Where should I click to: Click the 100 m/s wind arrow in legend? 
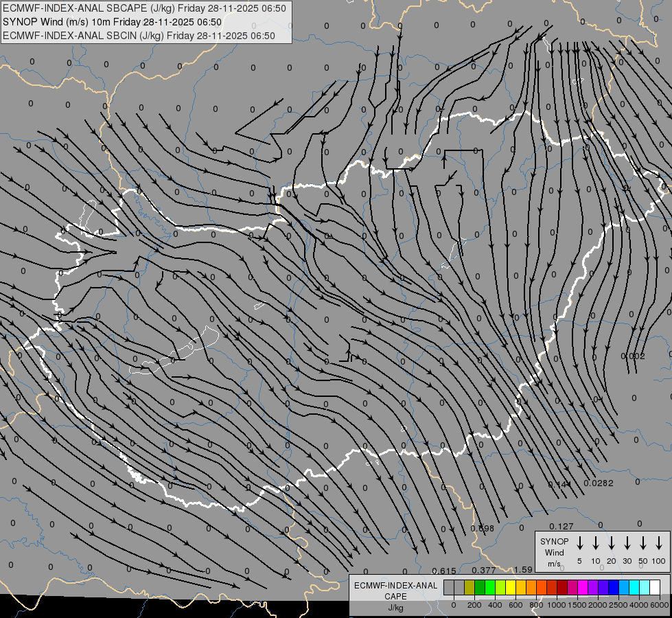659,542
